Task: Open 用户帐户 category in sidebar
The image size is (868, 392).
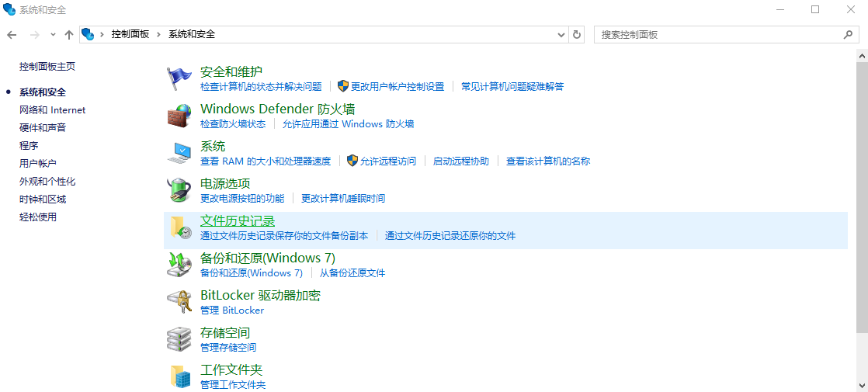Action: pos(37,163)
